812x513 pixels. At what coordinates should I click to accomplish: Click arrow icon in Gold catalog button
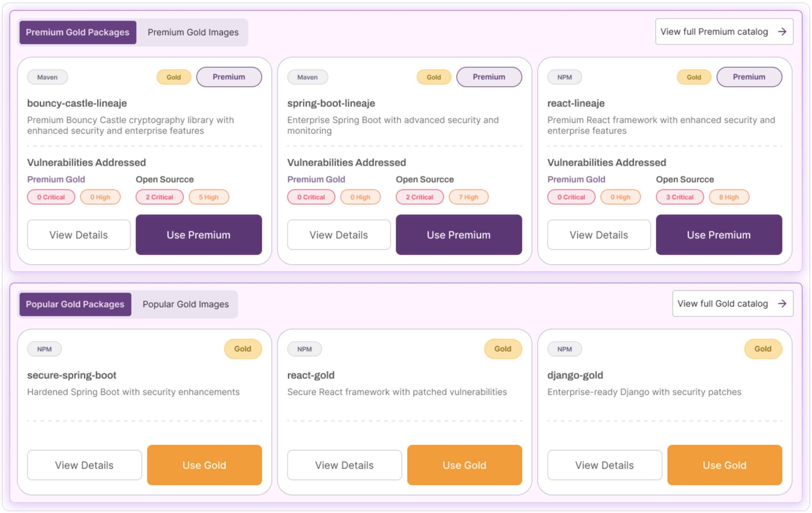(x=782, y=304)
